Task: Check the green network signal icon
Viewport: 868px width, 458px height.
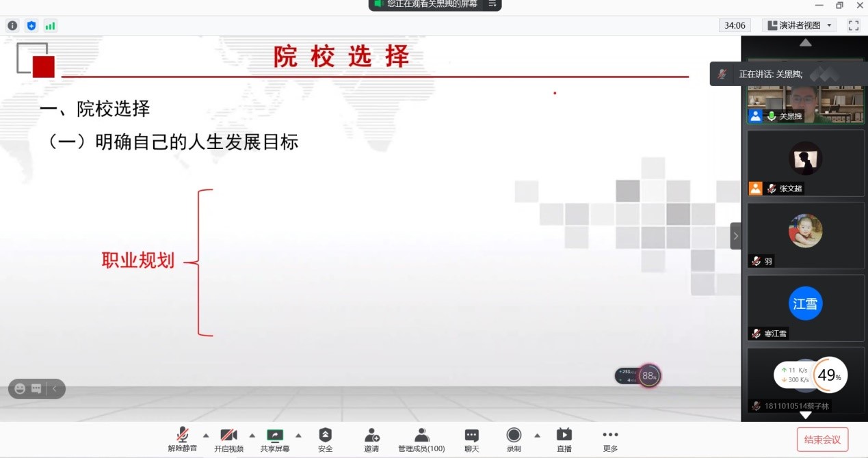Action: [x=50, y=26]
